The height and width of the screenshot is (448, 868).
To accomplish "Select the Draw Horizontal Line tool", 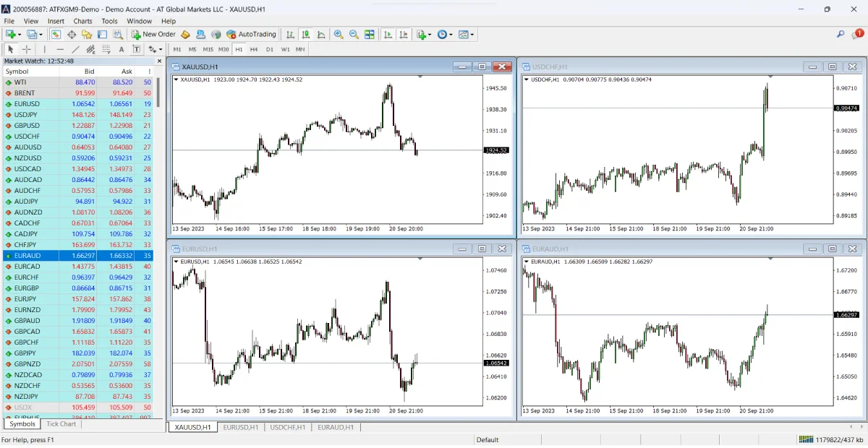I will (x=59, y=49).
